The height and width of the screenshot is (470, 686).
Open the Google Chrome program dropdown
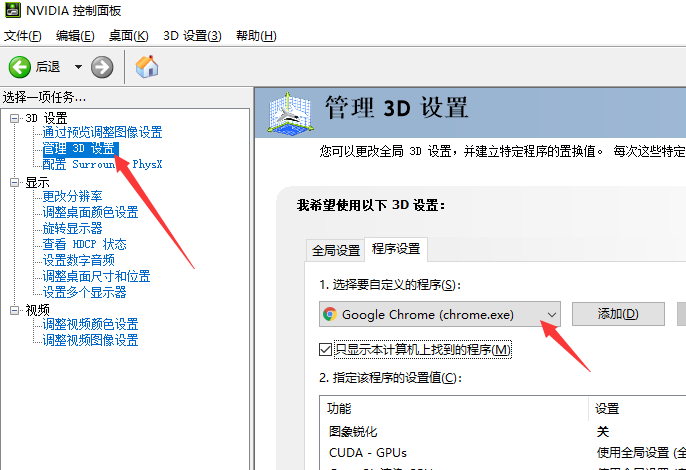[x=440, y=314]
